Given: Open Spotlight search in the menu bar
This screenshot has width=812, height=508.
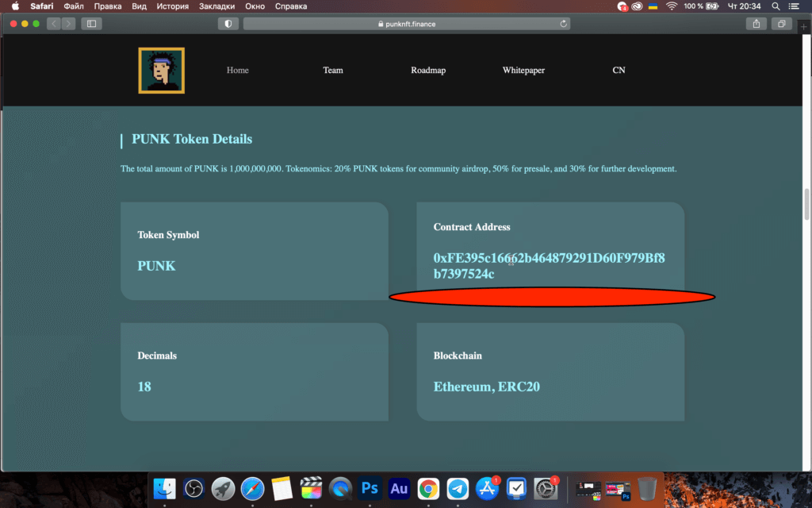Looking at the screenshot, I should (776, 6).
